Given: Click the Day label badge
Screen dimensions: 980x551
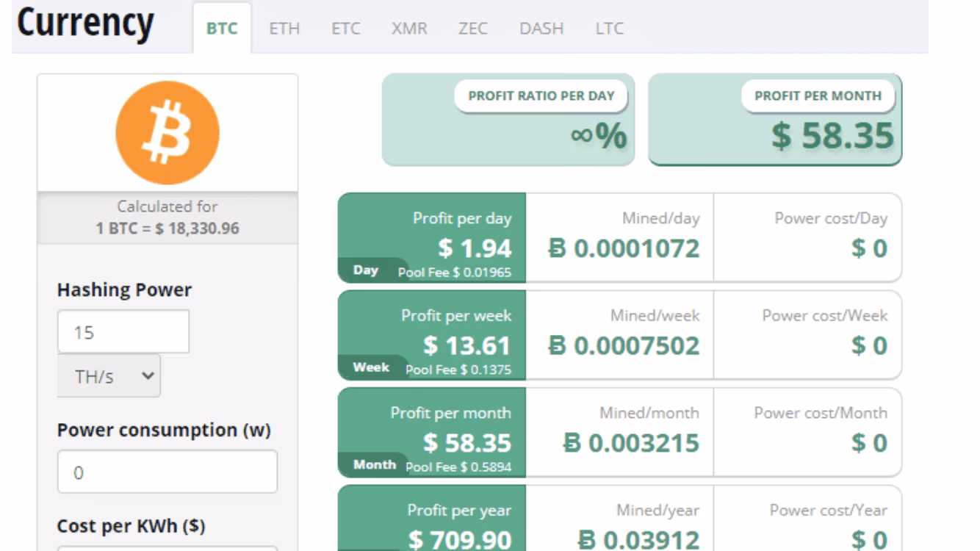Looking at the screenshot, I should (364, 270).
